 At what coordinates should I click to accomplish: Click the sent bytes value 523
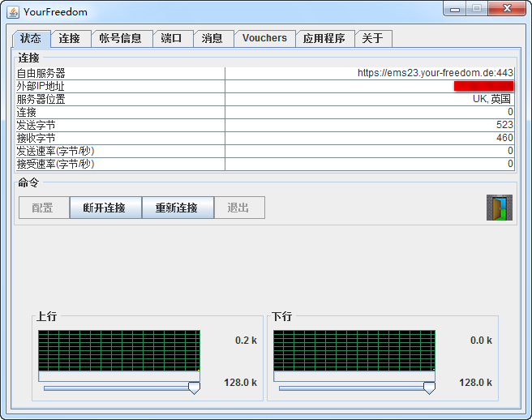(505, 125)
